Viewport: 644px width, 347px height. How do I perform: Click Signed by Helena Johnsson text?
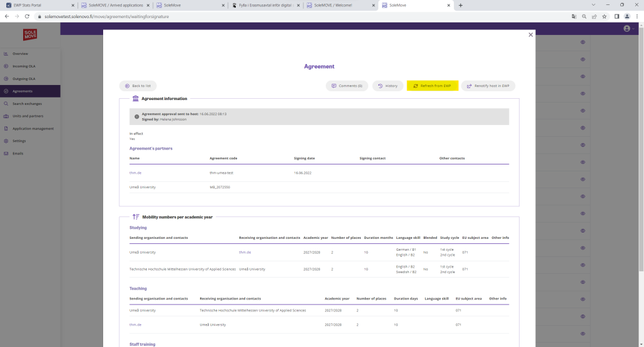pyautogui.click(x=164, y=119)
